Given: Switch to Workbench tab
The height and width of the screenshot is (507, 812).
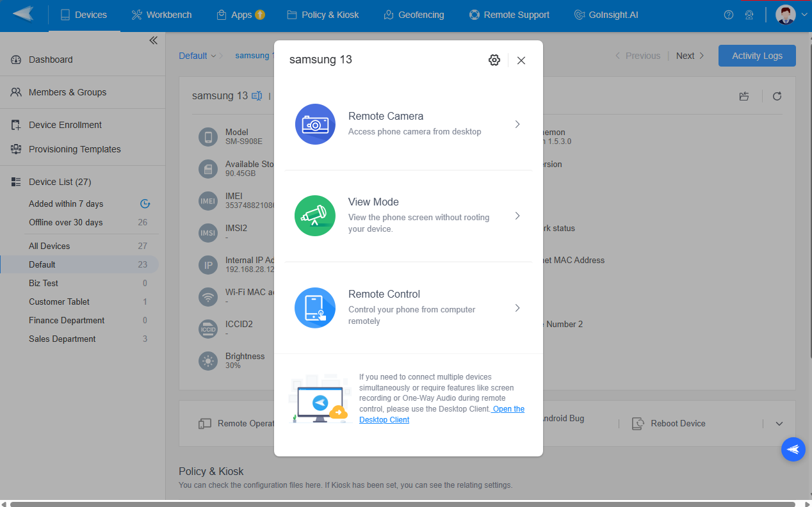Looking at the screenshot, I should pyautogui.click(x=161, y=15).
